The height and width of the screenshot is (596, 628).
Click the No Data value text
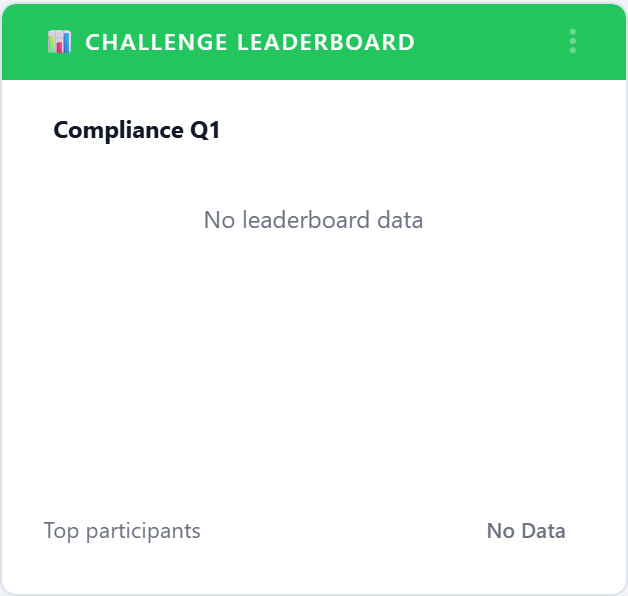coord(526,531)
